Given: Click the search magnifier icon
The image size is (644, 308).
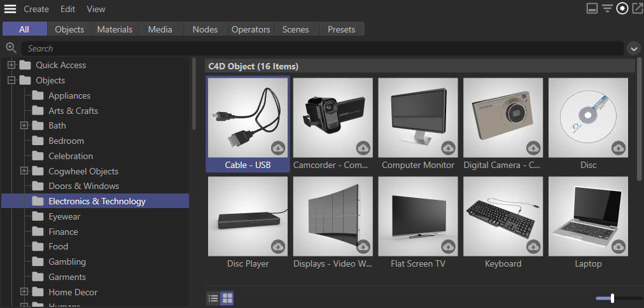Looking at the screenshot, I should click(x=10, y=48).
